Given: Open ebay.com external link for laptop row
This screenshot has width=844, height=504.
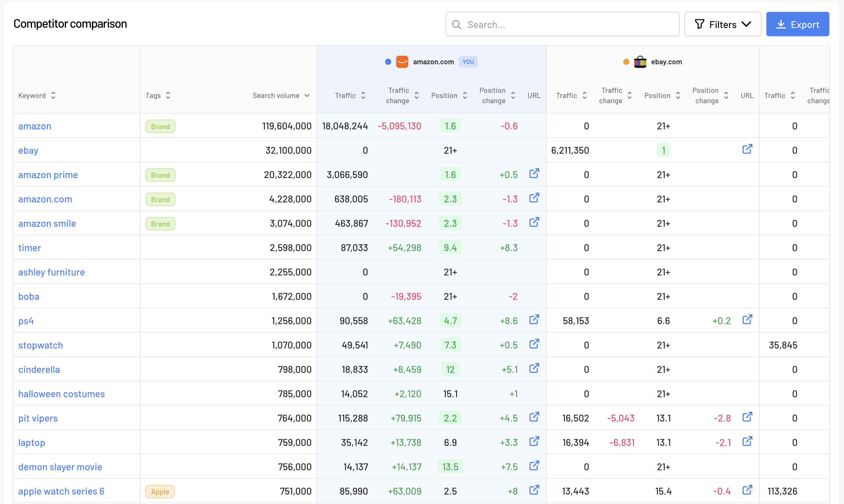Looking at the screenshot, I should tap(747, 442).
